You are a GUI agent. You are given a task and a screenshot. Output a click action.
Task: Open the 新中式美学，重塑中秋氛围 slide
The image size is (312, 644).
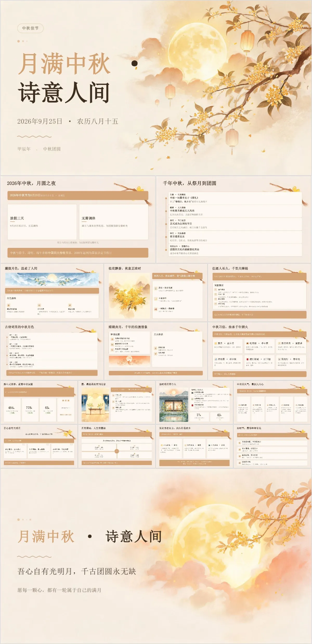tap(39, 402)
